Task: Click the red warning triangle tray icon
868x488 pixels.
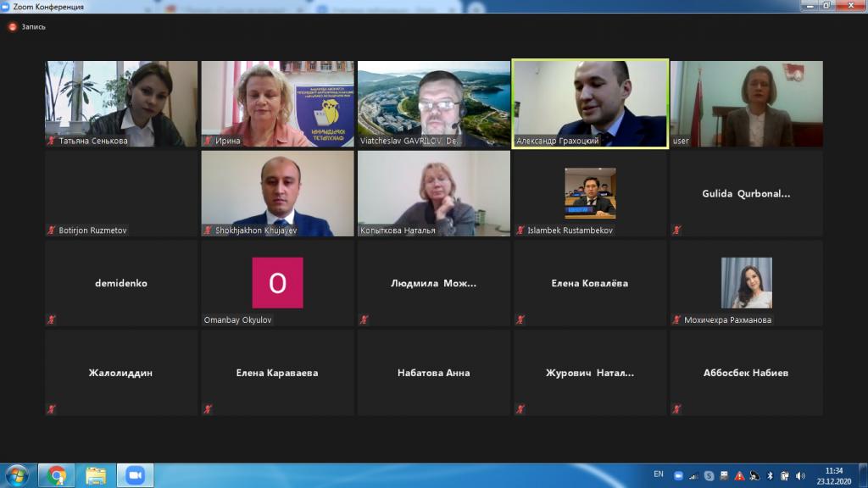Action: tap(739, 475)
